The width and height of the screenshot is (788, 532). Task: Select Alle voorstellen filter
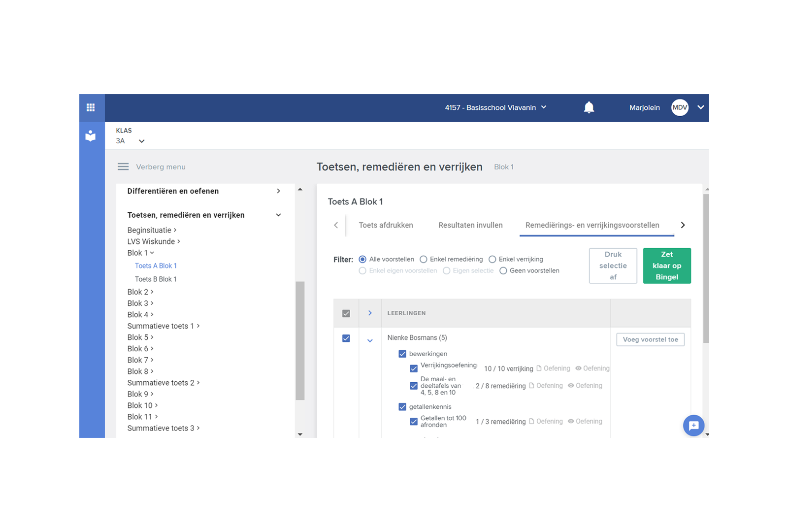(362, 259)
